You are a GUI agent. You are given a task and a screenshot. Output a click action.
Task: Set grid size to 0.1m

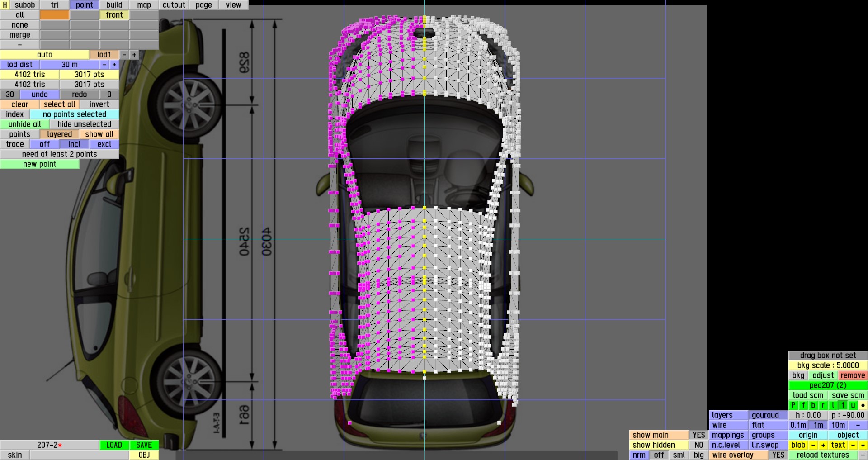pos(798,425)
